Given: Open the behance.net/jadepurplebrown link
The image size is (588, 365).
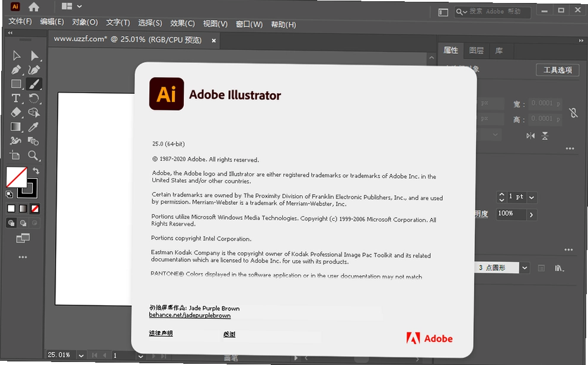Looking at the screenshot, I should coord(190,315).
